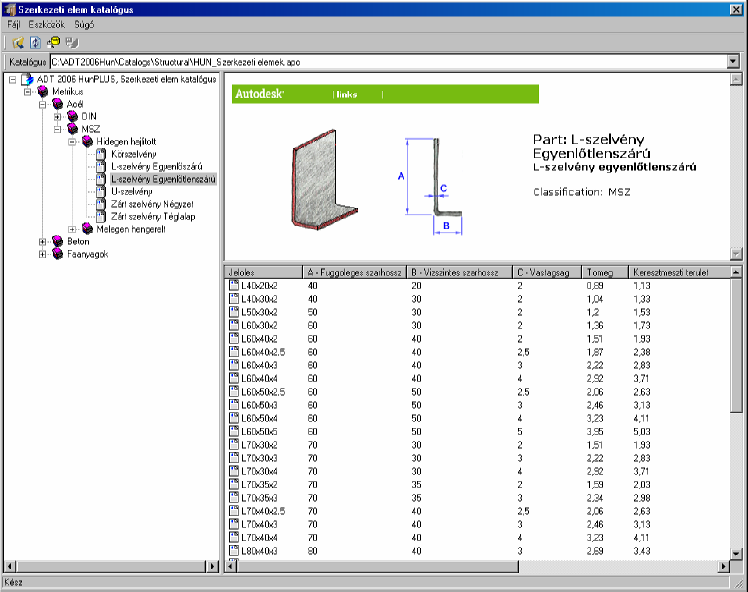The image size is (748, 592).
Task: Click the Katalógus path input field
Action: pyautogui.click(x=389, y=62)
